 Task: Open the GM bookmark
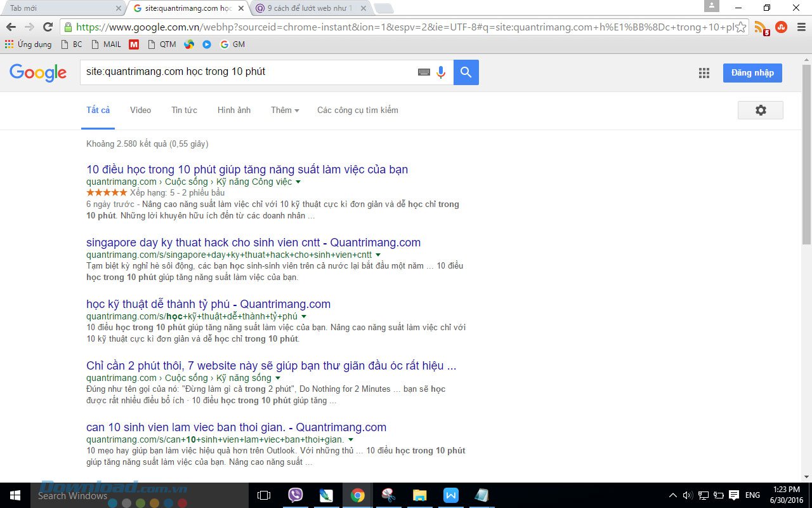[232, 44]
